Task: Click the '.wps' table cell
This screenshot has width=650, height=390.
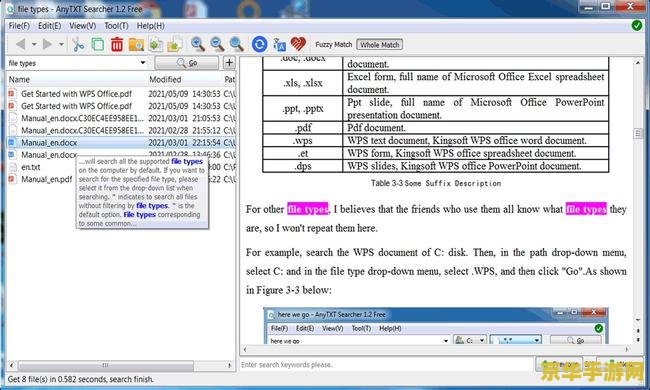Action: coord(303,140)
